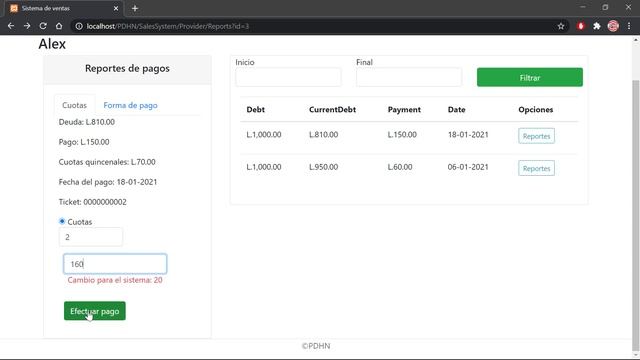Minimize the Chrome window

click(583, 7)
